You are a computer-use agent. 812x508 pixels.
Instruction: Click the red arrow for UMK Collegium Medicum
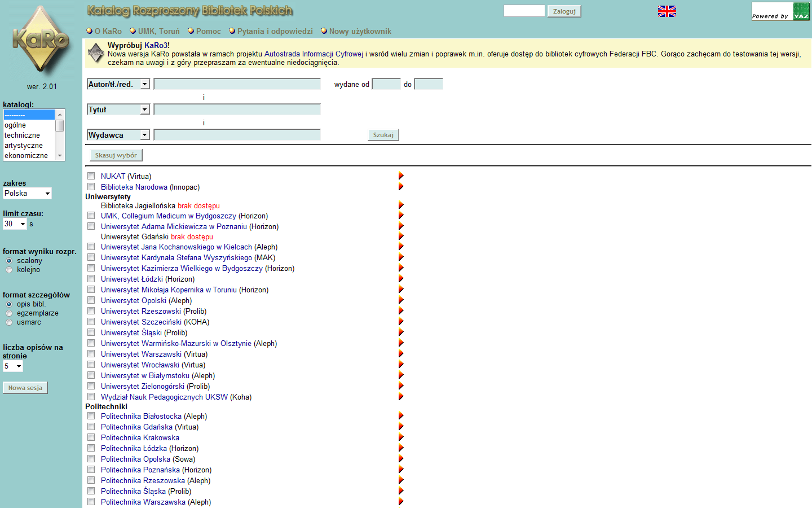click(401, 216)
